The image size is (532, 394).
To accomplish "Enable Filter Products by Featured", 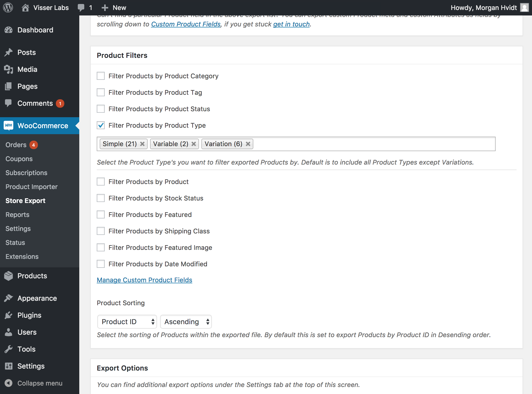I will coord(101,214).
